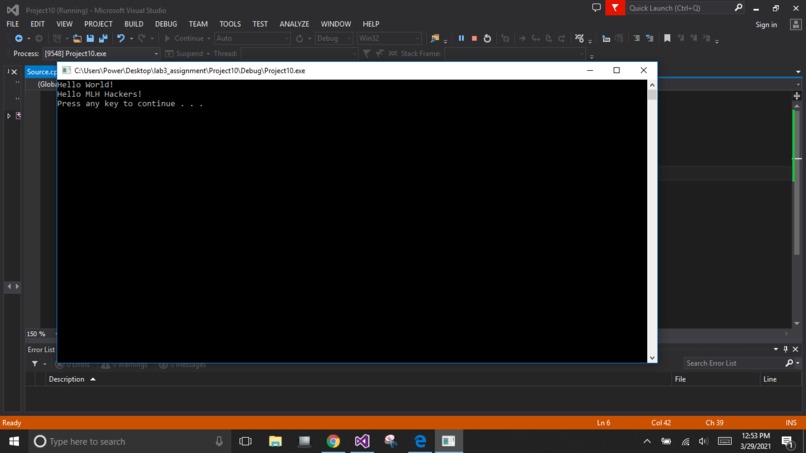Stop debugging with red square icon
The height and width of the screenshot is (453, 806).
(474, 39)
